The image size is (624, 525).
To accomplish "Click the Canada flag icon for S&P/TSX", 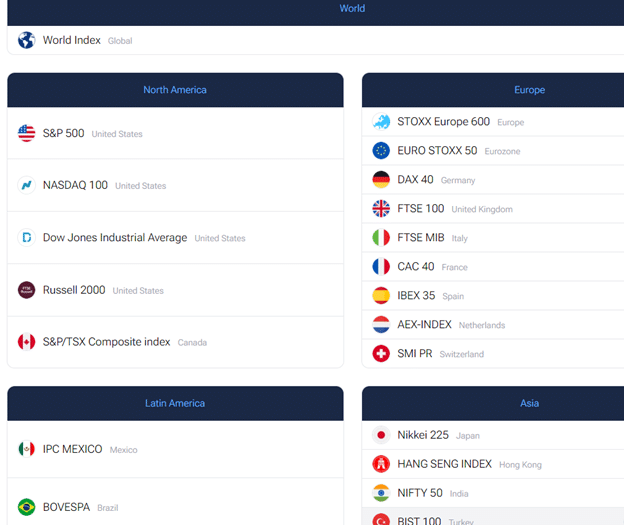I will 27,342.
